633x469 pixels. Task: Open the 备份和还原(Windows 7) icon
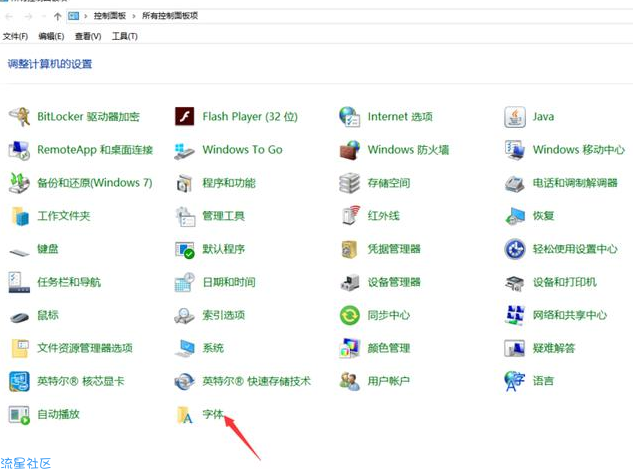coord(19,183)
